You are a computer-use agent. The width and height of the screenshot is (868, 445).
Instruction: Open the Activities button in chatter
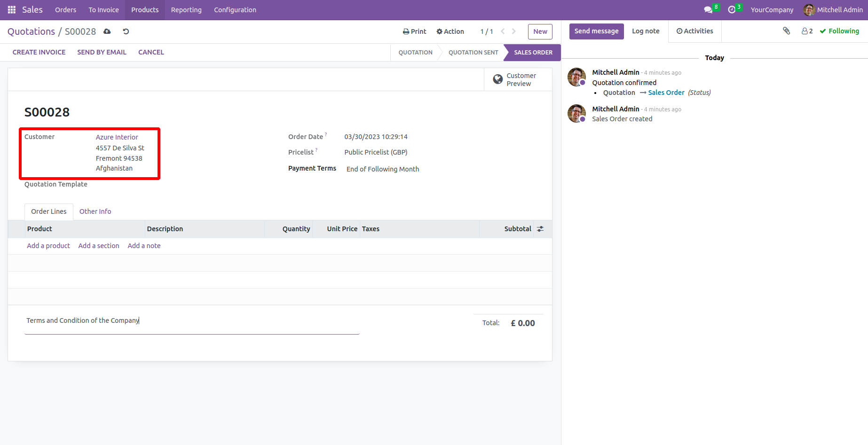[695, 31]
